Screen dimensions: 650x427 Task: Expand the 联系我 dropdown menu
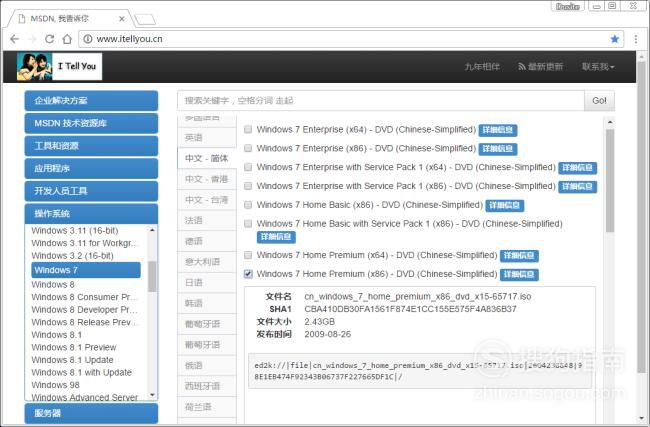pos(598,66)
